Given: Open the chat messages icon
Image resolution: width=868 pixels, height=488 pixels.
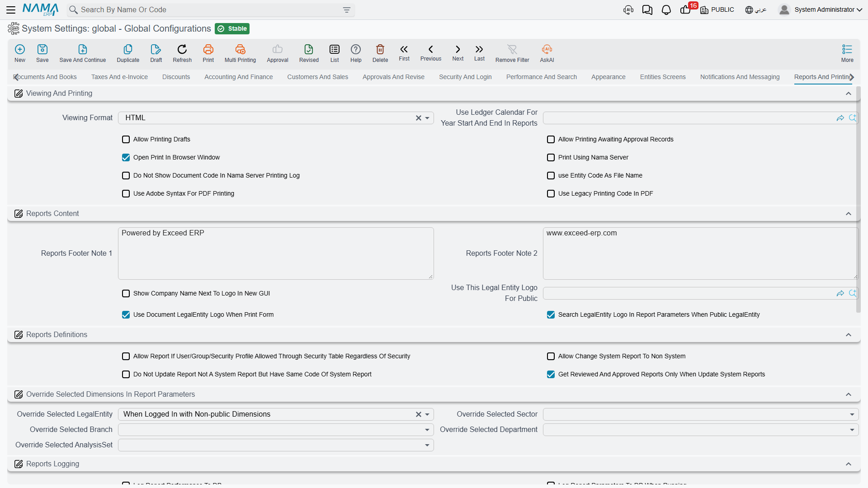Looking at the screenshot, I should (x=647, y=9).
